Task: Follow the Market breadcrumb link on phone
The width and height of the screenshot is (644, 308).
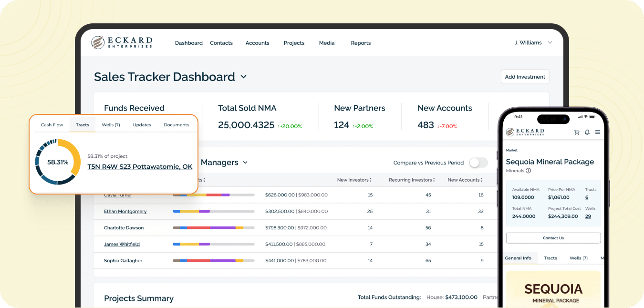Action: [512, 150]
